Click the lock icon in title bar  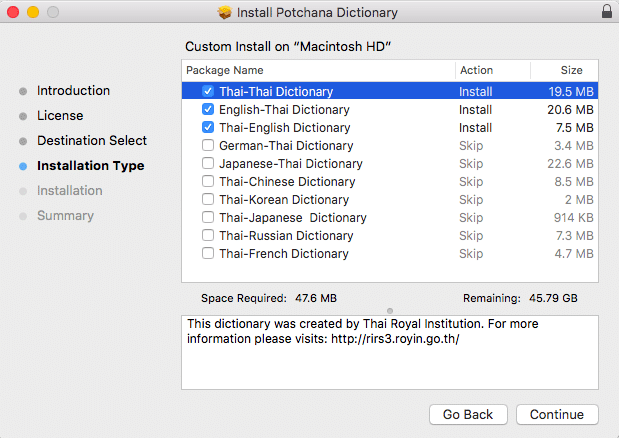[x=606, y=13]
